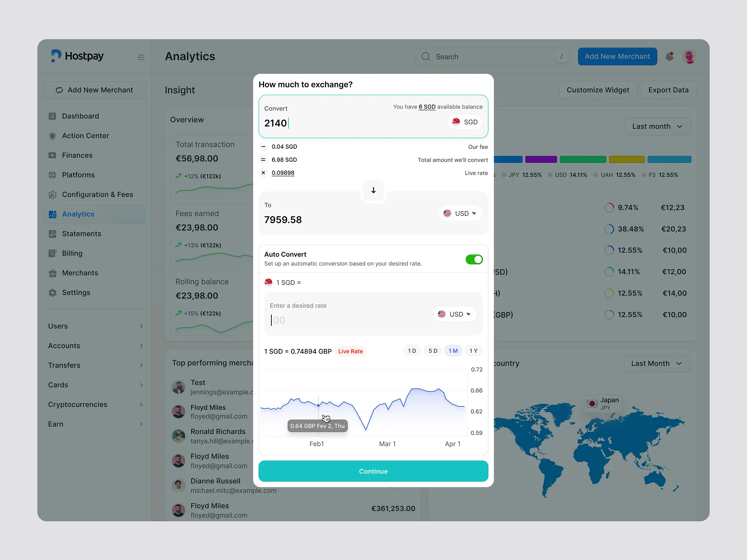Open the Merchants icon in sidebar
This screenshot has width=747, height=560.
(53, 273)
